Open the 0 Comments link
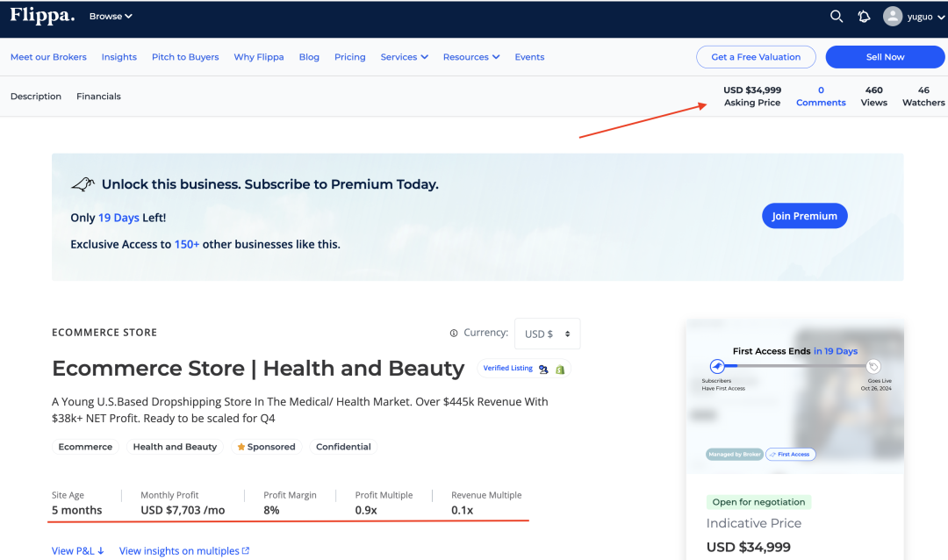This screenshot has height=560, width=948. click(x=821, y=97)
